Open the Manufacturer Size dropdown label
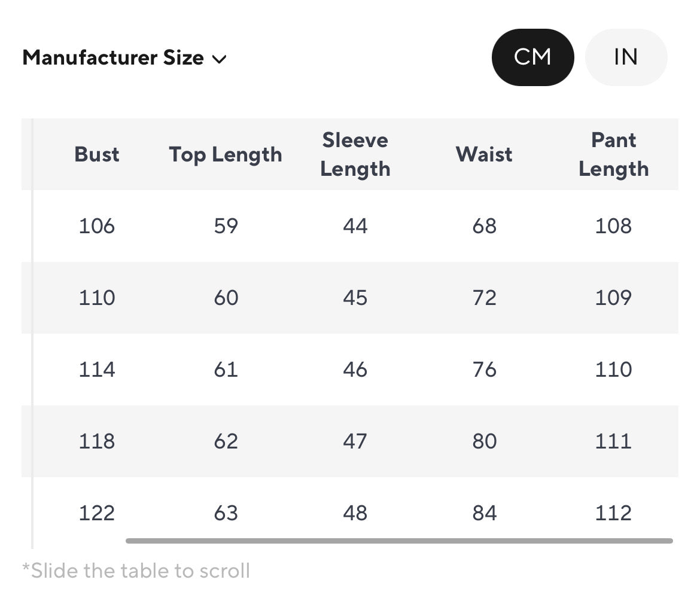700x604 pixels. [x=113, y=58]
